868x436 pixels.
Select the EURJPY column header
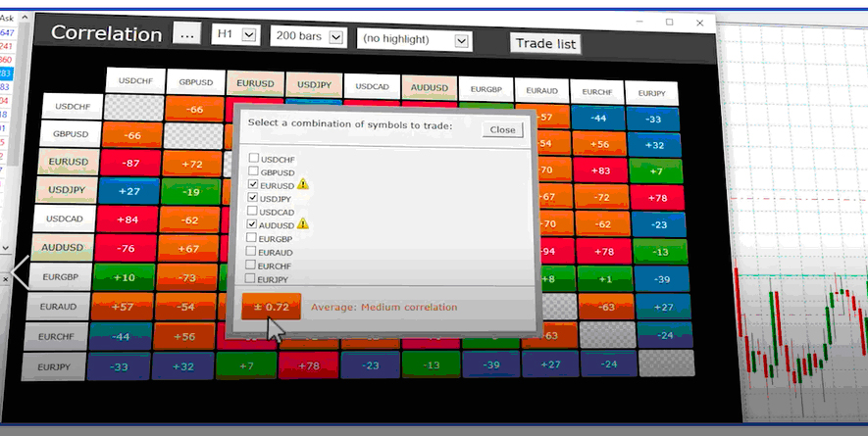click(651, 93)
